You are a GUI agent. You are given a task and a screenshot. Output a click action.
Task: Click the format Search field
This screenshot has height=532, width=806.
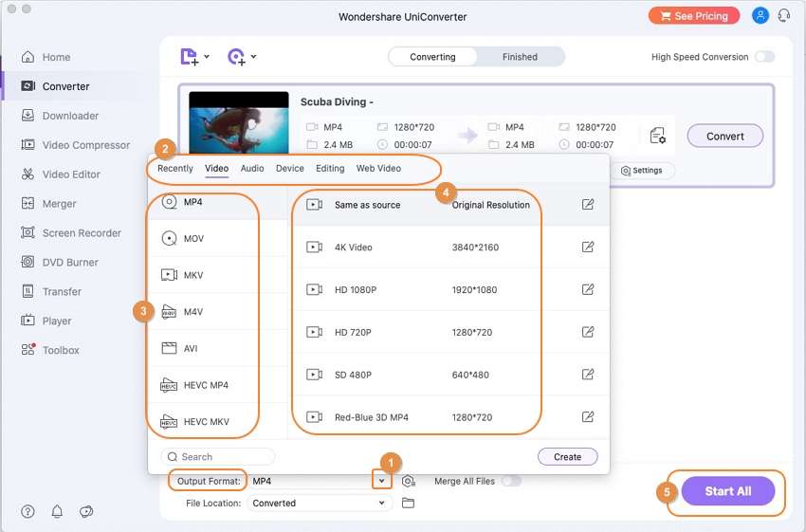tap(218, 457)
